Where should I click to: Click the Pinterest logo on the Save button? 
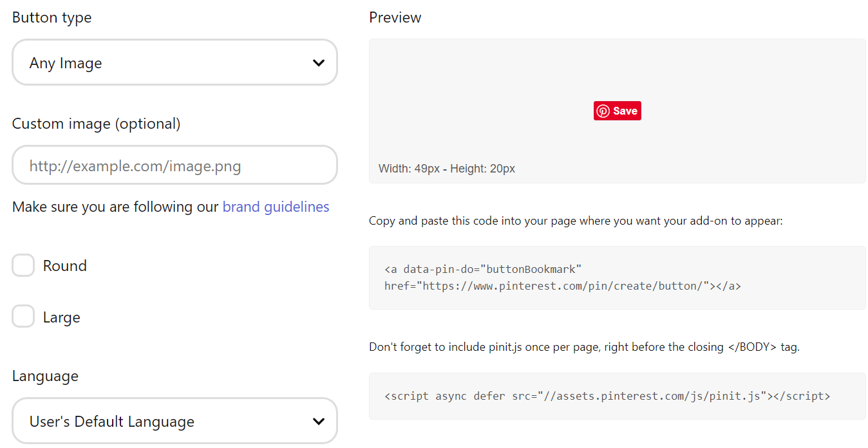tap(603, 110)
